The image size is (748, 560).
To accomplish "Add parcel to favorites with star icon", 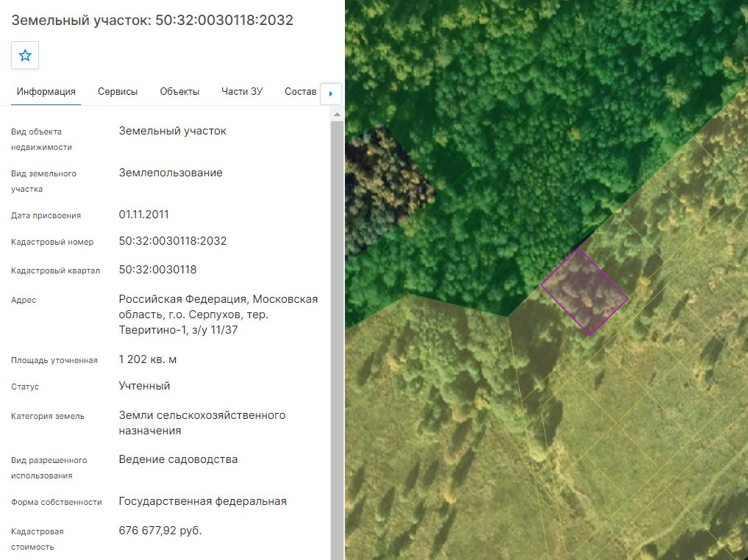I will (25, 55).
